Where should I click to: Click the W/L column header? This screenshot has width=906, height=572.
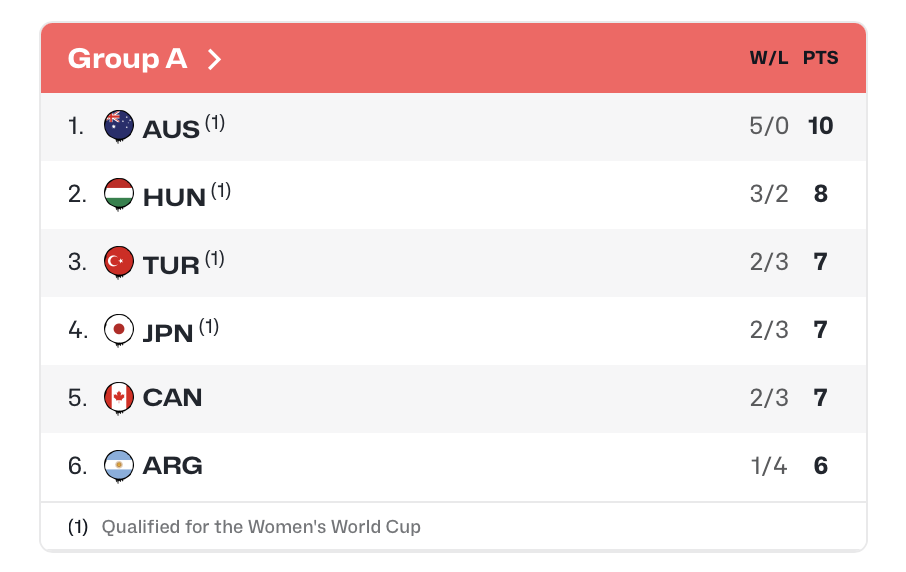[x=769, y=59]
